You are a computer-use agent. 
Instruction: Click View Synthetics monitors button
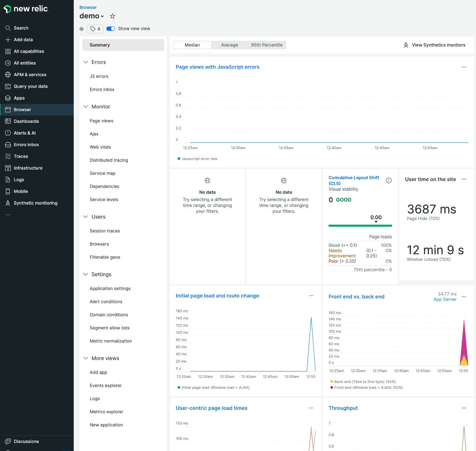pos(434,45)
